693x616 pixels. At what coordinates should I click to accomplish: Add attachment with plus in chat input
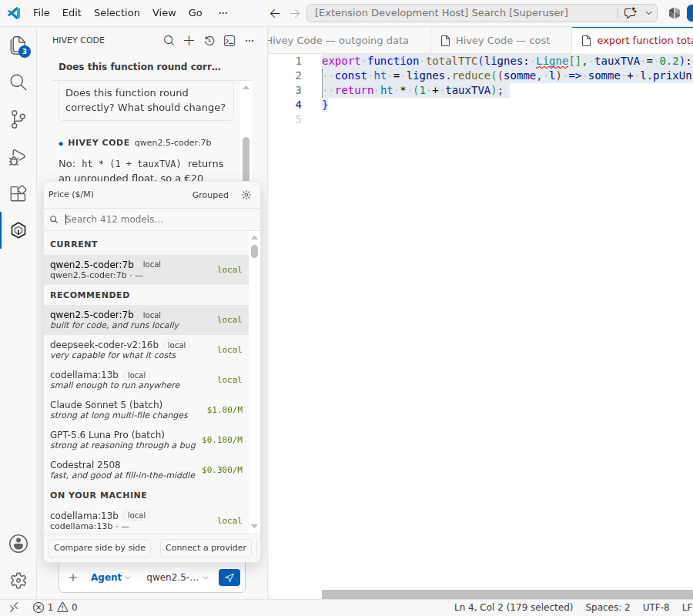pyautogui.click(x=73, y=577)
